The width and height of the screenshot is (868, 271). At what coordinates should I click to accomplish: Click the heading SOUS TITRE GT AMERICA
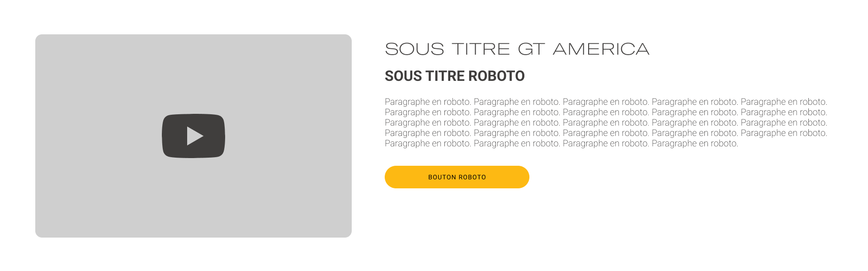click(517, 49)
